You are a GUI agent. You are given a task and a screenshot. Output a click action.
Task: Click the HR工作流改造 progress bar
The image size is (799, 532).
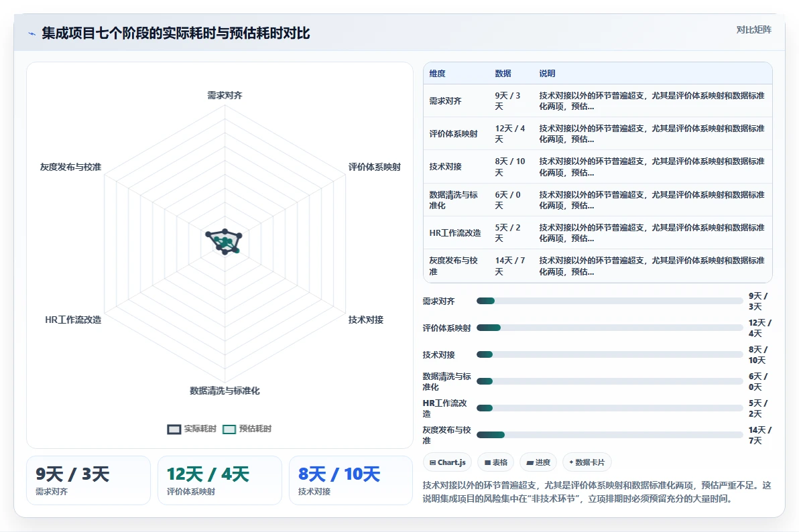(x=609, y=408)
